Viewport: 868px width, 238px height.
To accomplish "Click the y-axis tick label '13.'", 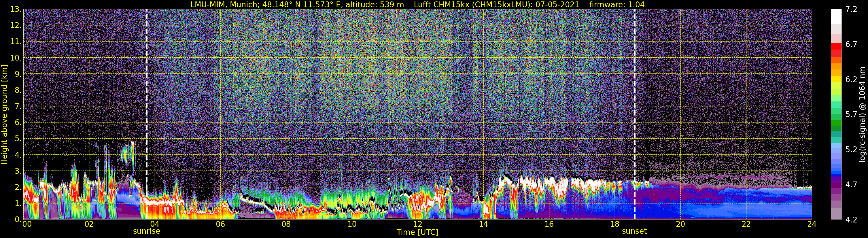I will pyautogui.click(x=16, y=10).
